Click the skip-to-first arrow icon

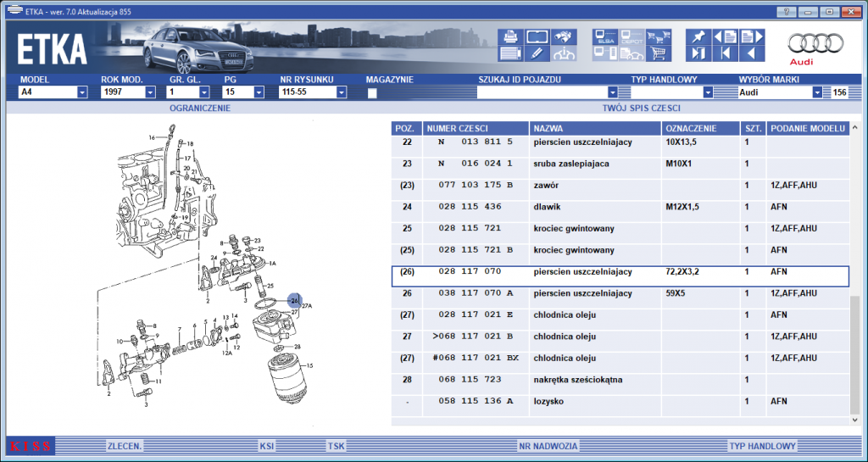tap(726, 53)
